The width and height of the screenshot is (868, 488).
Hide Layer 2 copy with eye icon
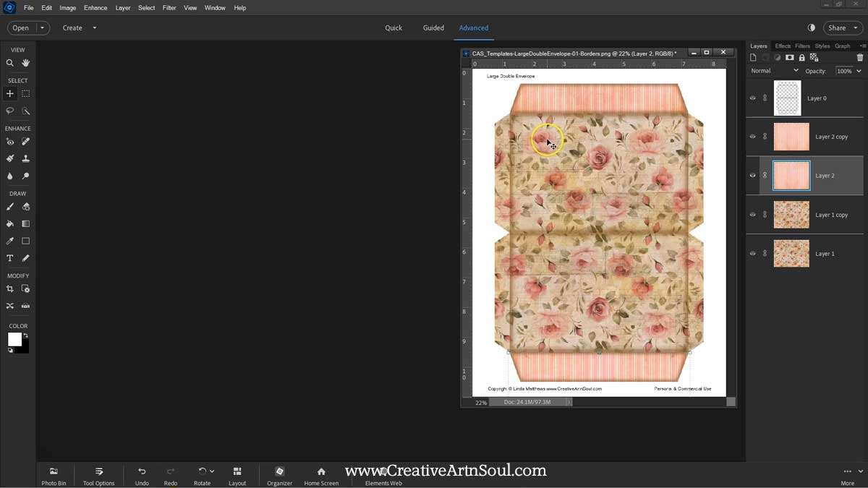[753, 137]
